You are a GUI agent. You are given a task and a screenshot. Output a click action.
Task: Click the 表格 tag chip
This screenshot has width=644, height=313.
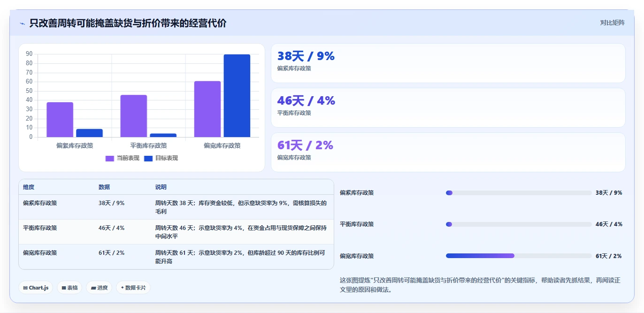pyautogui.click(x=69, y=288)
